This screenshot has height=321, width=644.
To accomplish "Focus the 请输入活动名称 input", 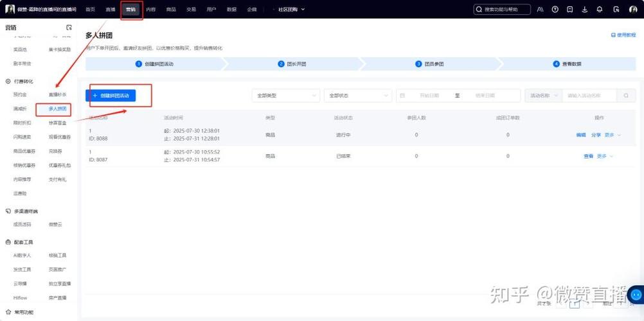I will click(589, 96).
